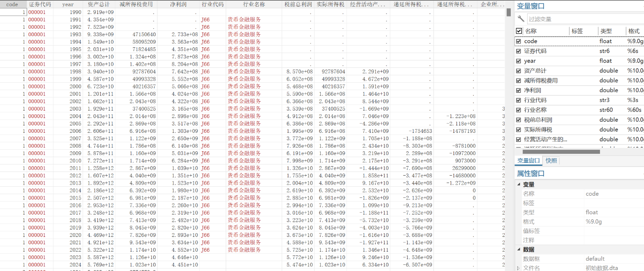Image resolution: width=644 pixels, height=271 pixels.
Task: Click the 标签 property row in properties window
Action: (580, 203)
